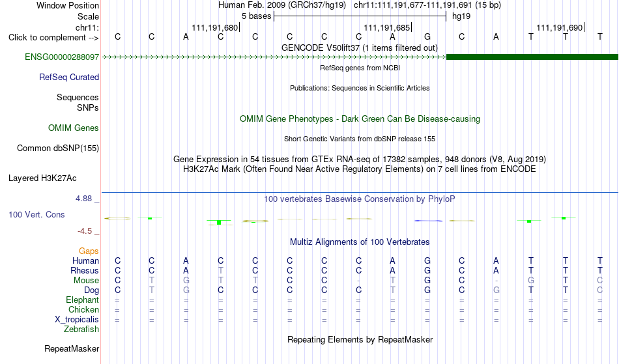The image size is (619, 364).
Task: Select the thick green exon block of ENSG00000288097
Action: 532,57
